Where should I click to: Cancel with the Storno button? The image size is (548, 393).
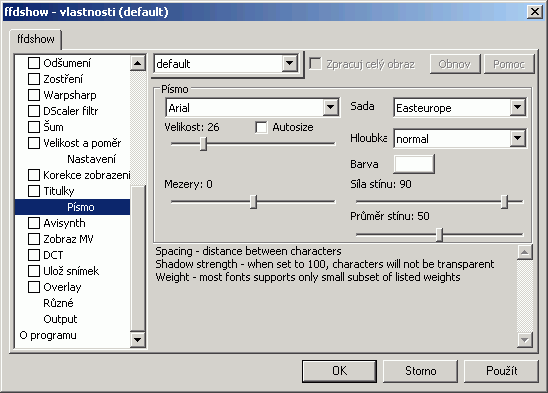420,371
